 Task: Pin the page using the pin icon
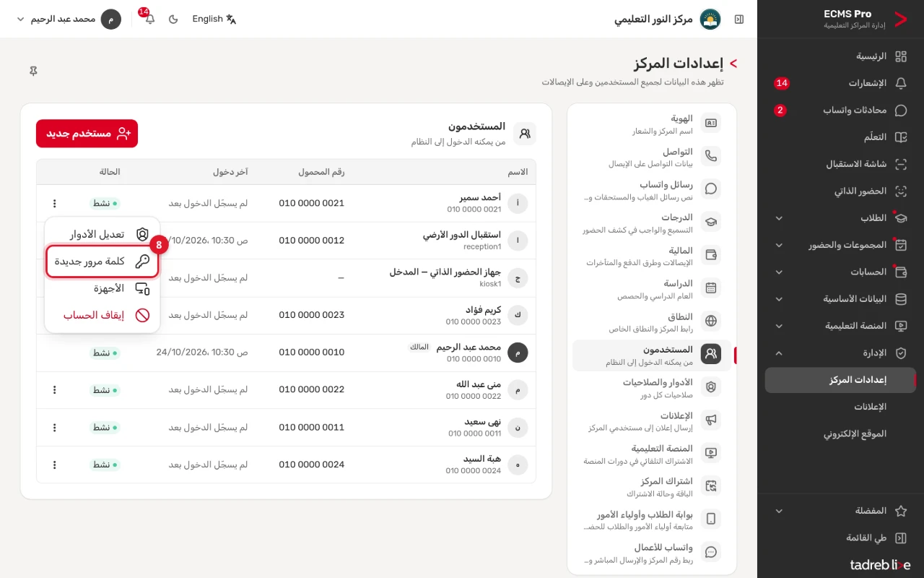(33, 71)
